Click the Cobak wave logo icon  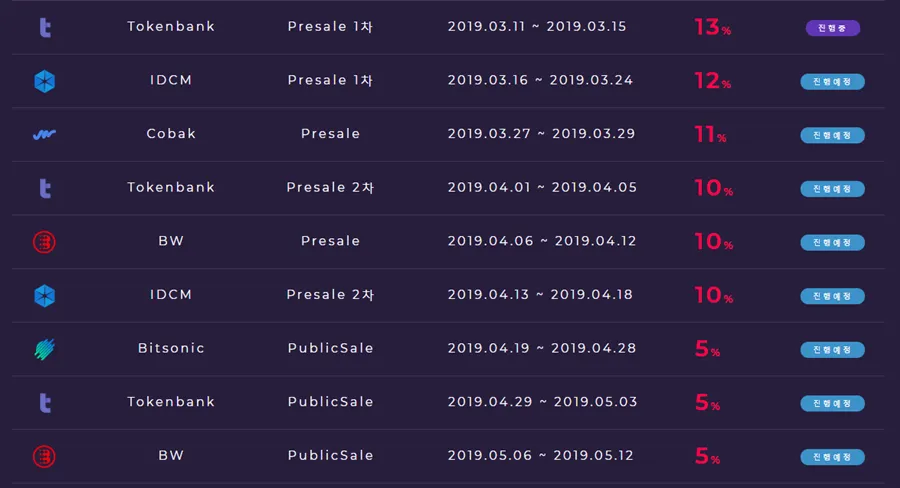44,134
